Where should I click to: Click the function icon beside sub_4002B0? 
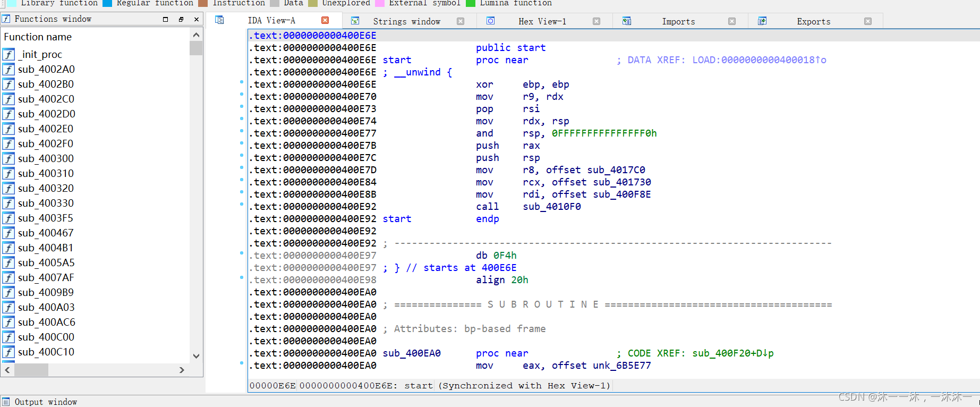pyautogui.click(x=8, y=84)
